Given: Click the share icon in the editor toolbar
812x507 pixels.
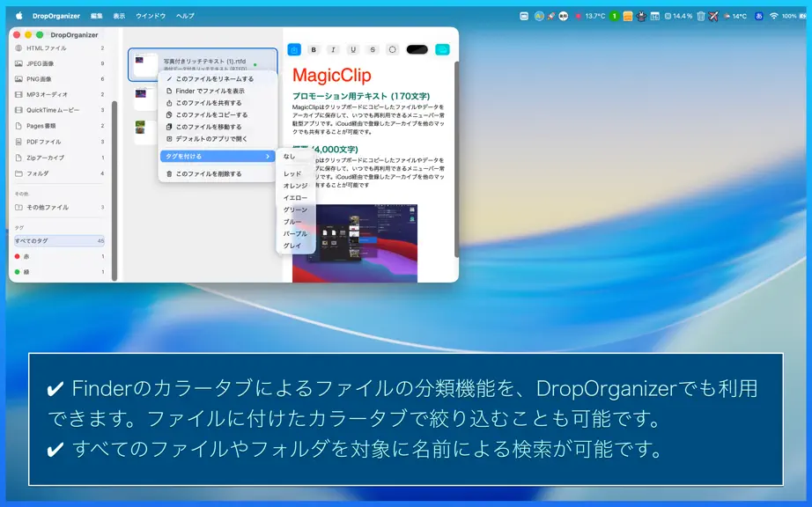Looking at the screenshot, I should click(294, 49).
